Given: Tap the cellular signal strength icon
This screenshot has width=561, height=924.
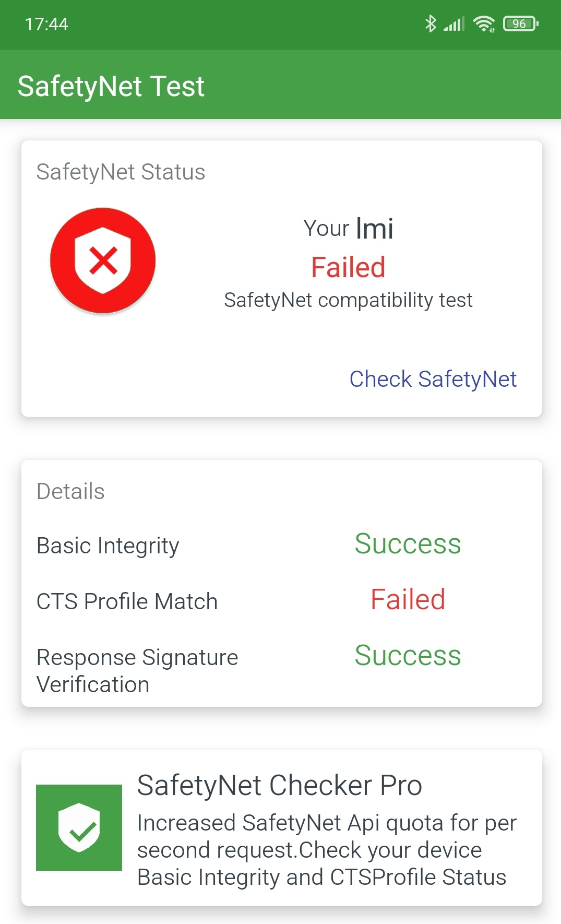Looking at the screenshot, I should [x=454, y=23].
